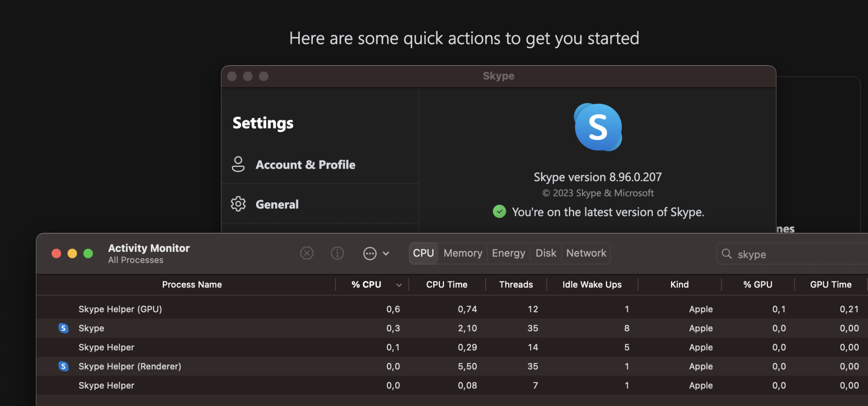Click the 'Skype version 8.96.0.207' text

click(598, 177)
